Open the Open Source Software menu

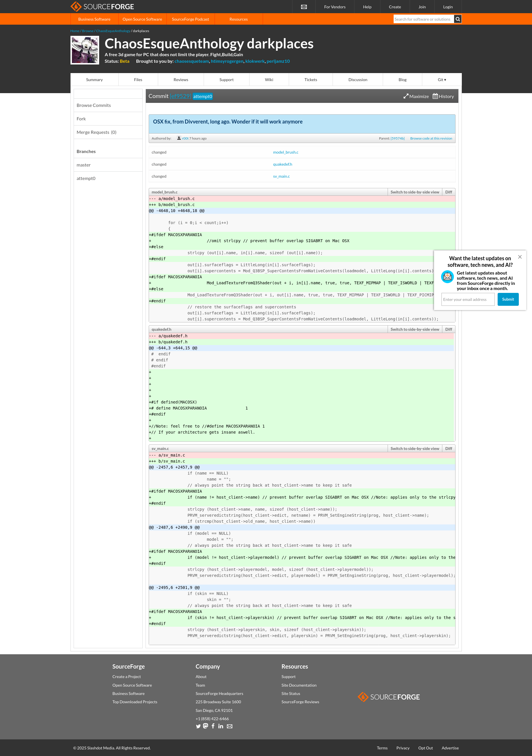(x=142, y=19)
